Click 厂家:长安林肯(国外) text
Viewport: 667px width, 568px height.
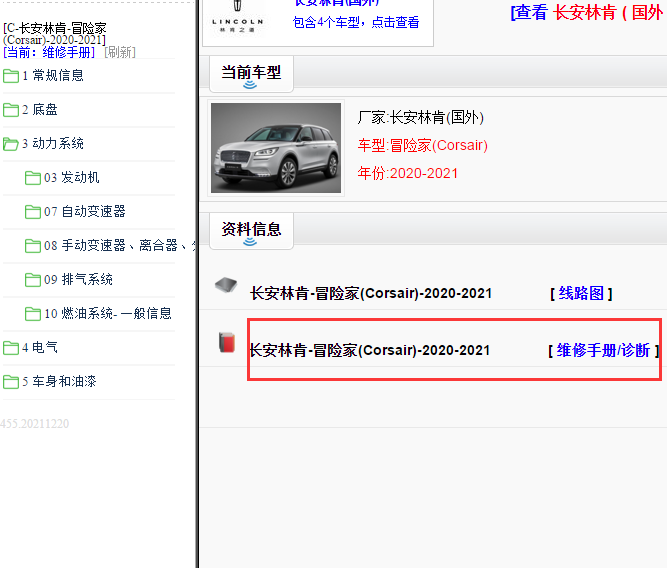click(x=420, y=117)
